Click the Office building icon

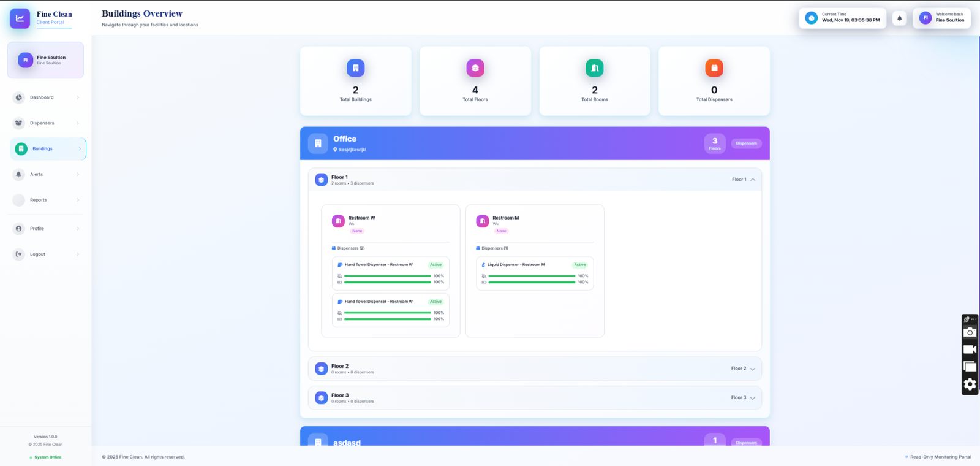[x=318, y=143]
